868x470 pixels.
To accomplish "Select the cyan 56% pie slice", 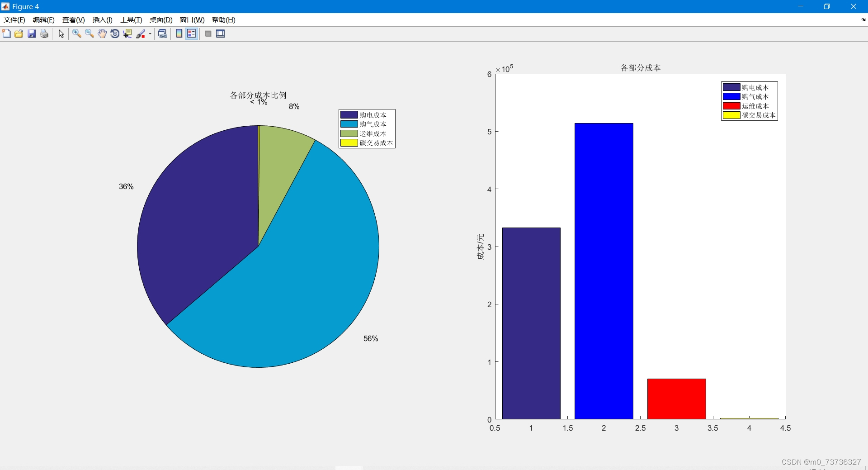I will (294, 280).
